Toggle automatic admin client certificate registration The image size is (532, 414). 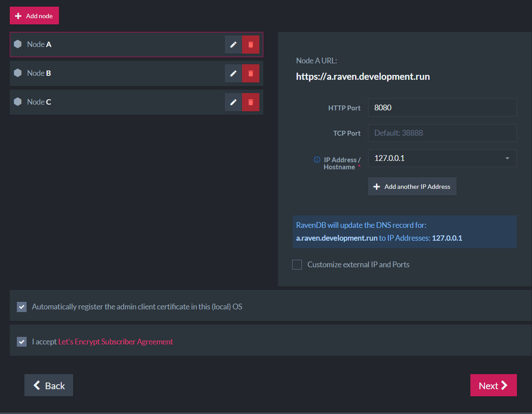(x=22, y=307)
